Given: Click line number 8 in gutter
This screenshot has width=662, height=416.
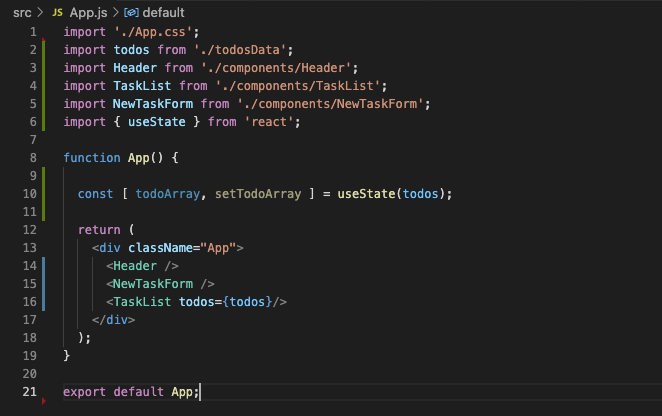Looking at the screenshot, I should [33, 158].
